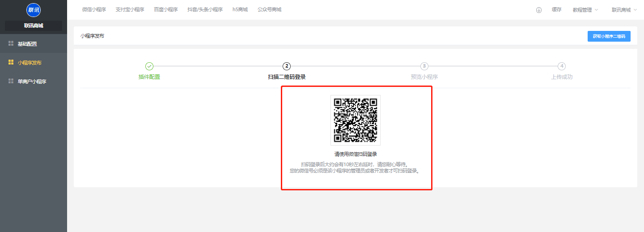Click the 预览小程序 step label
This screenshot has width=644, height=232.
[424, 77]
